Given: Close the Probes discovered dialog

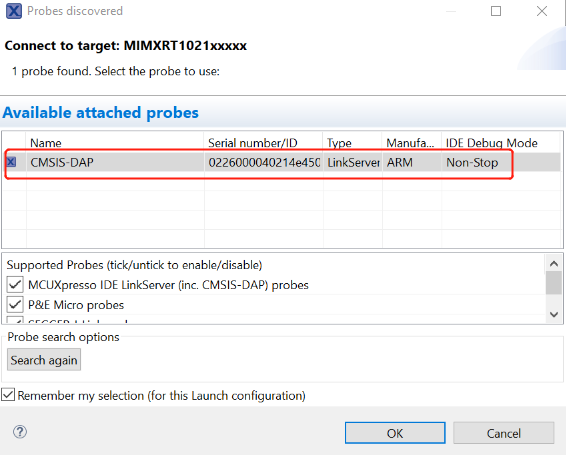Looking at the screenshot, I should (542, 11).
